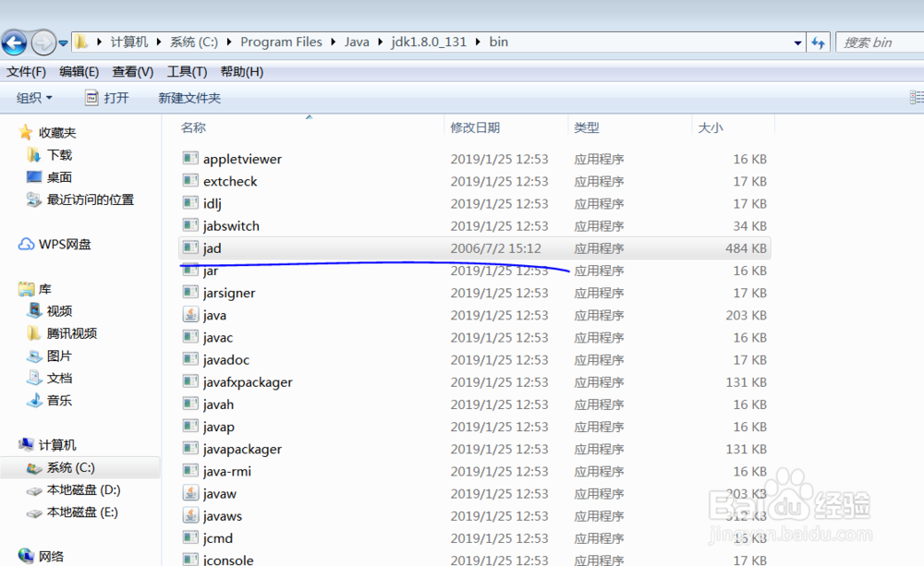
Task: Open the 工具(T) menu
Action: pyautogui.click(x=187, y=72)
